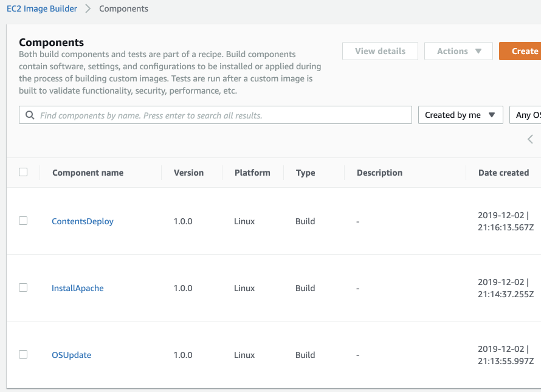Select the checkbox next to ContentsDeploy
This screenshot has width=541, height=392.
[22, 221]
